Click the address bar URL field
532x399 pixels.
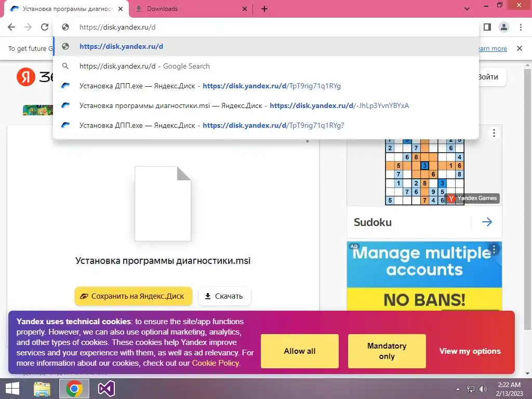point(266,27)
